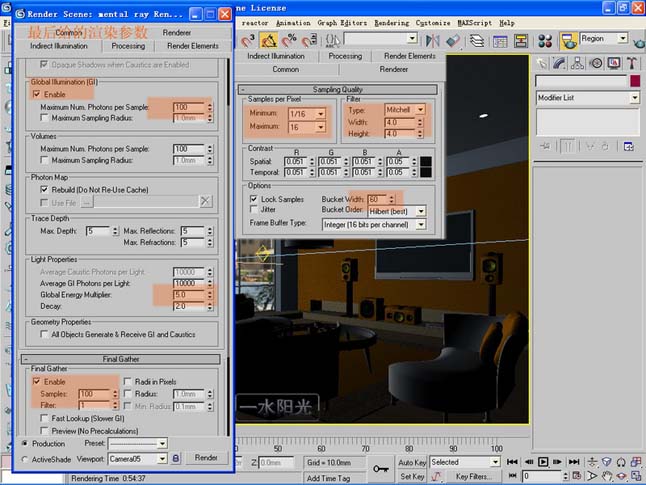Open Key Filters dialog button
Viewport: 646px width, 485px height.
click(473, 476)
